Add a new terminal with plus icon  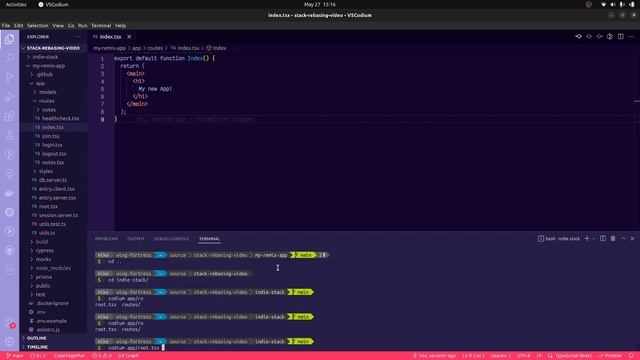pyautogui.click(x=587, y=238)
